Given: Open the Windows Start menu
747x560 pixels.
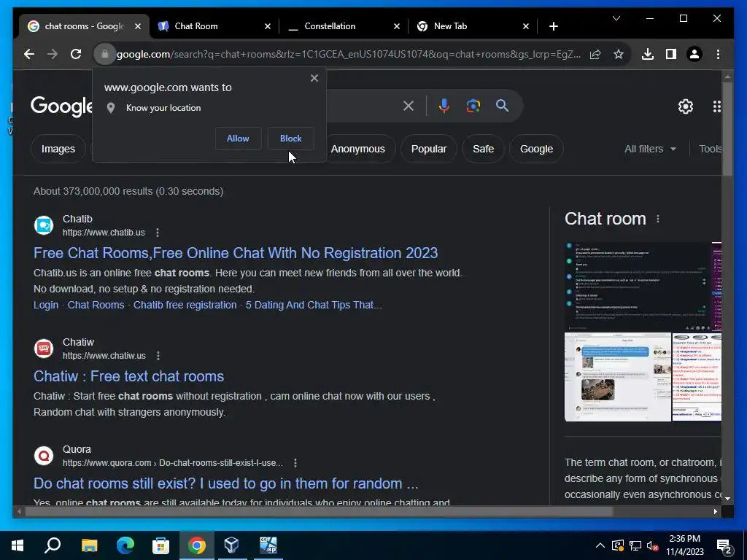Looking at the screenshot, I should pyautogui.click(x=18, y=545).
